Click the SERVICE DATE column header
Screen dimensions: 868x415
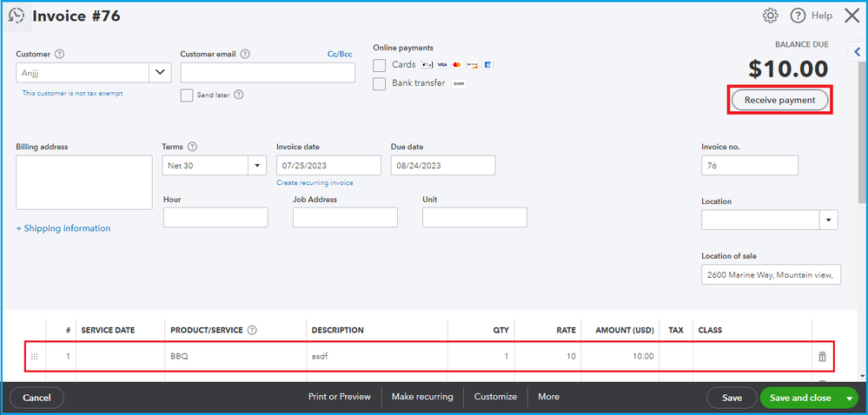108,330
